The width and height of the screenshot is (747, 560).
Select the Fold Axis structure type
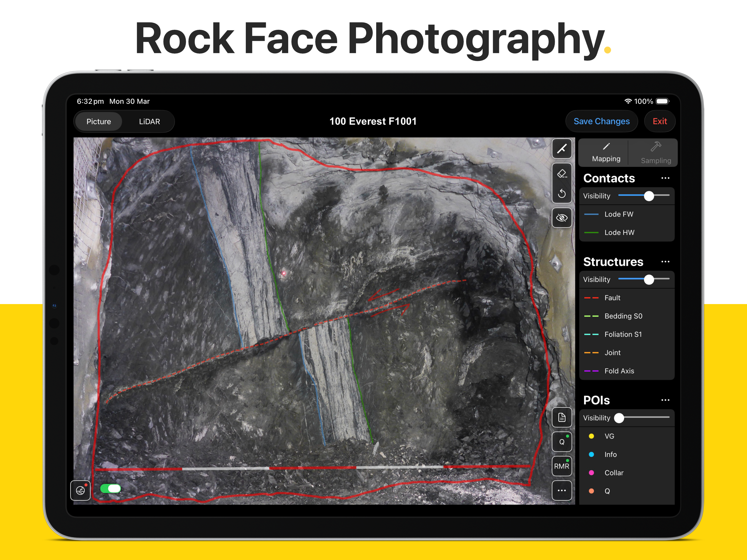tap(627, 371)
